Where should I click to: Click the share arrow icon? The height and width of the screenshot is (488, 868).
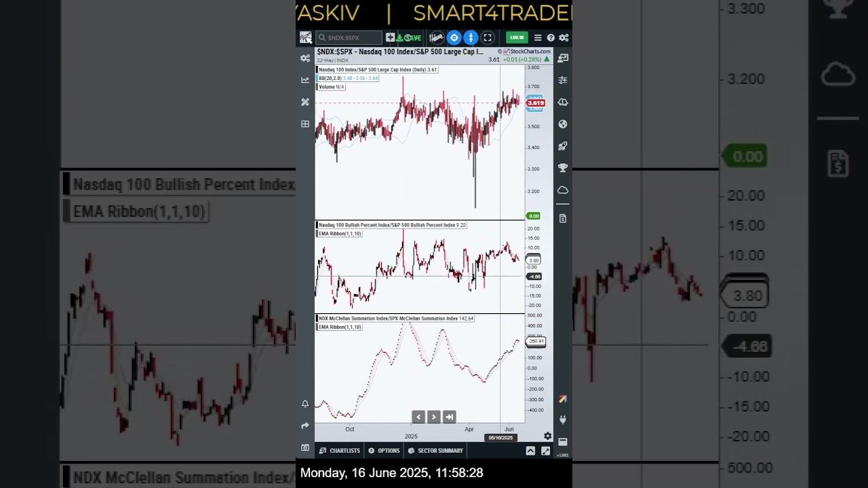pyautogui.click(x=305, y=426)
